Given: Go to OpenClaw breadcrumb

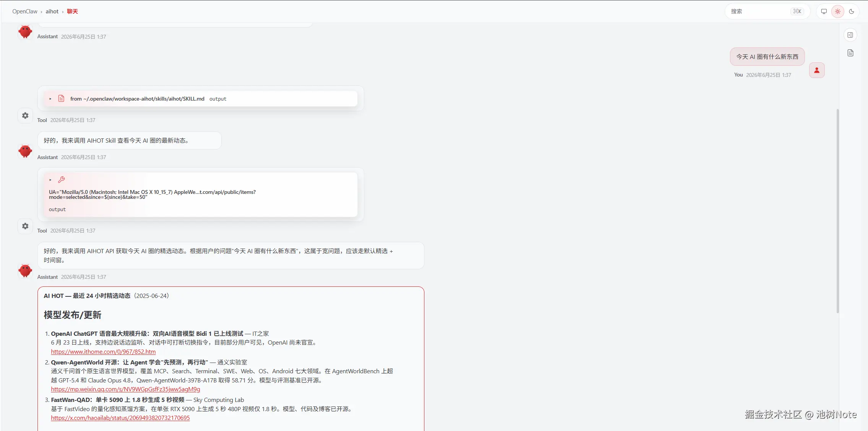Looking at the screenshot, I should pyautogui.click(x=24, y=11).
